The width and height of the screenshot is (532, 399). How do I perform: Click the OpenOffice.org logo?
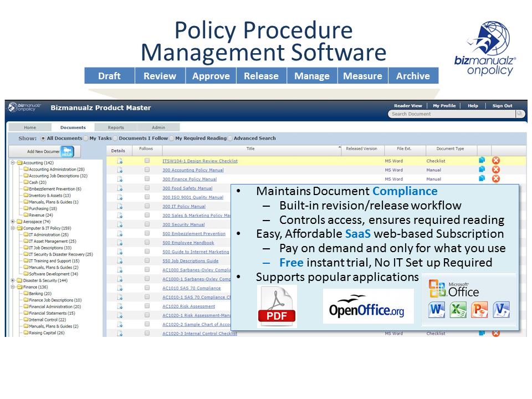(367, 306)
